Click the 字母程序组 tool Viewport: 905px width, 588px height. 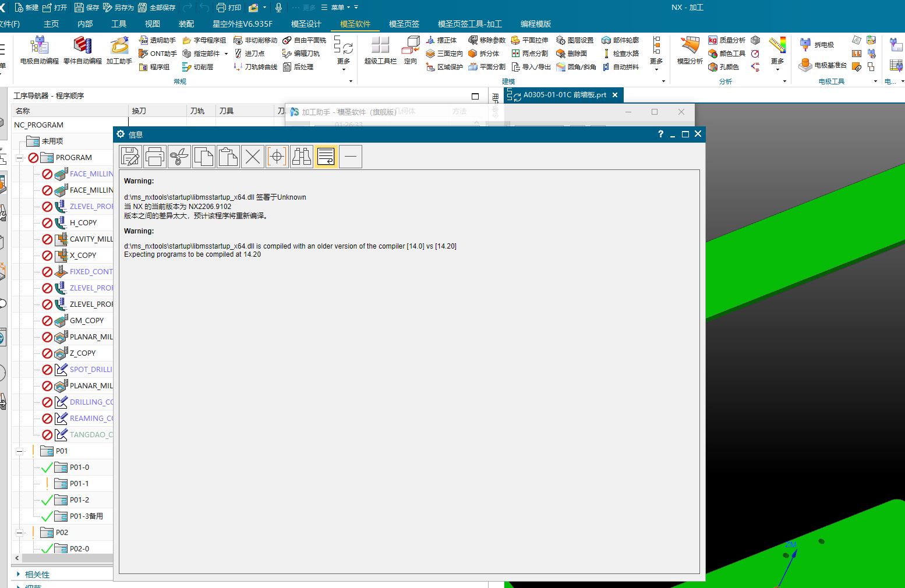coord(204,40)
